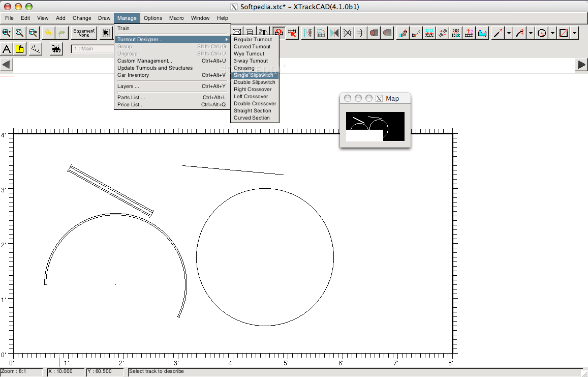
Task: Click the Join tracks icon
Action: point(416,33)
